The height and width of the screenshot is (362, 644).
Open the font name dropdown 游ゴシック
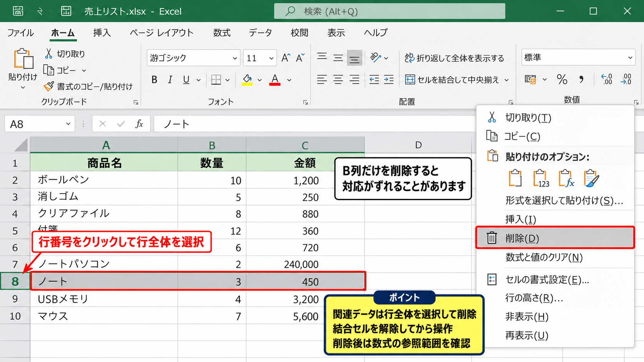click(x=235, y=58)
